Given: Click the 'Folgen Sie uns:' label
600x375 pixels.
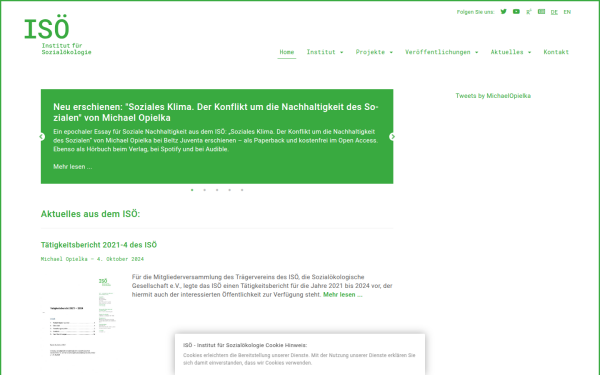Looking at the screenshot, I should pos(476,12).
